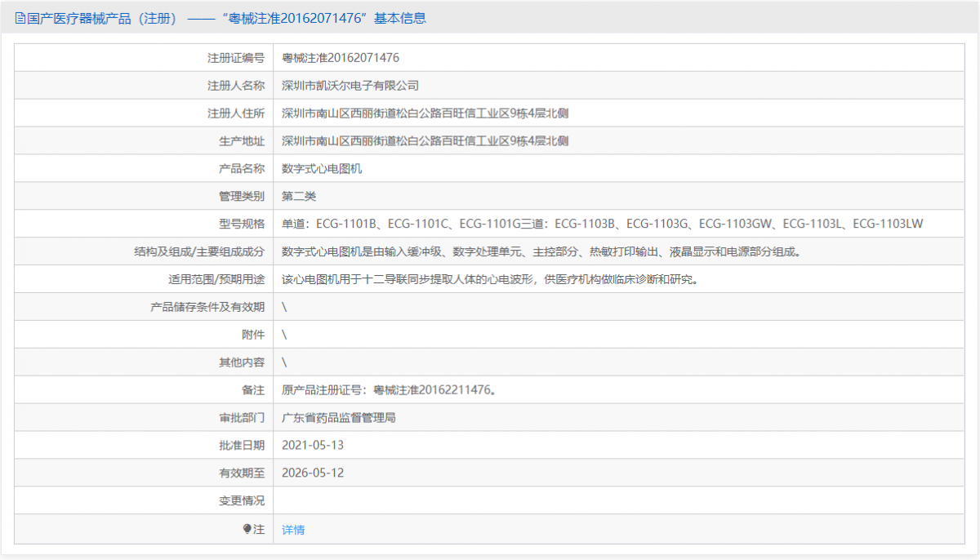Viewport: 980px width, 560px height.
Task: Click the document icon beside 国产医疗器械产品 header
Action: coord(20,18)
